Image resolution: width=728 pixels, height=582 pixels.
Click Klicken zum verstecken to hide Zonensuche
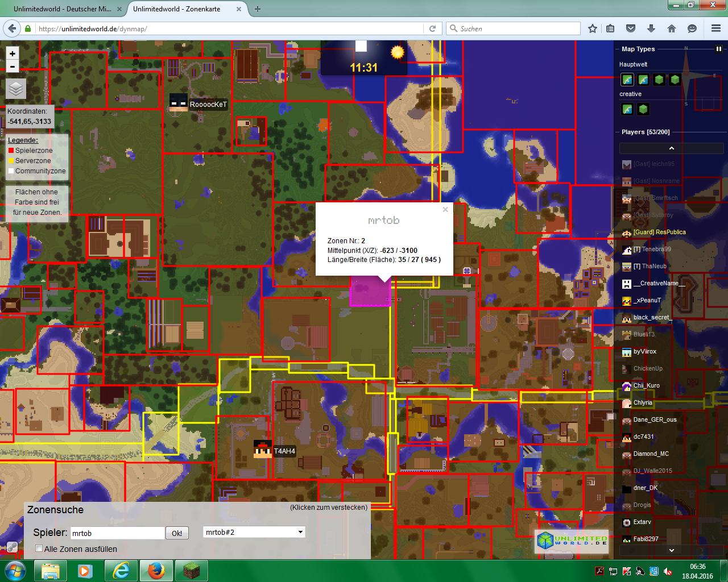[x=329, y=508]
